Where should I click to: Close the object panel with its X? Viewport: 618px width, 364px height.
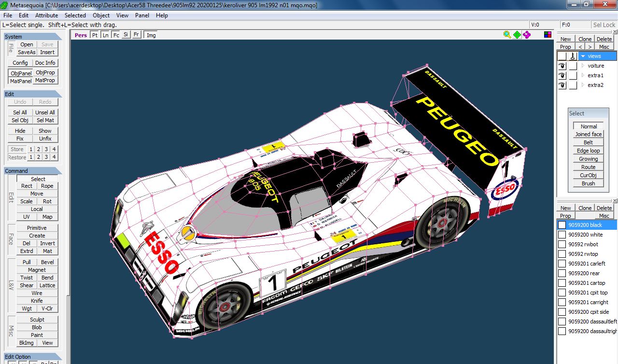click(x=615, y=32)
